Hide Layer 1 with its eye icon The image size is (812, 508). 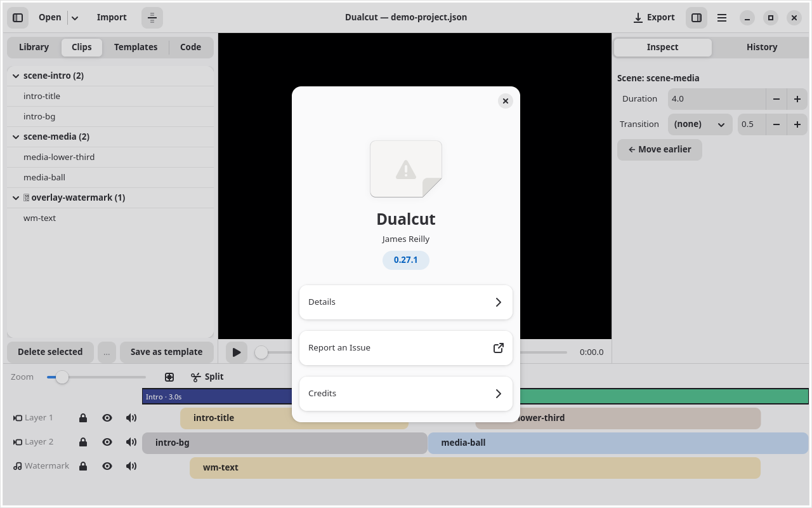tap(107, 418)
